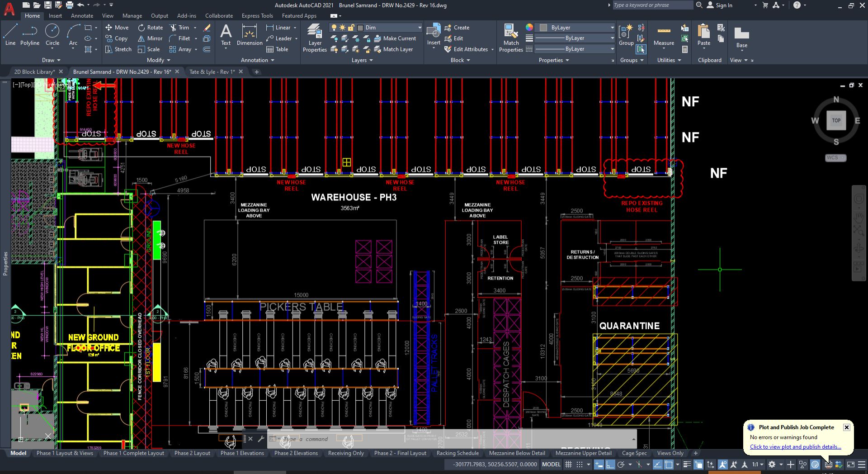
Task: Open the ByLayer color dropdown
Action: click(x=612, y=27)
